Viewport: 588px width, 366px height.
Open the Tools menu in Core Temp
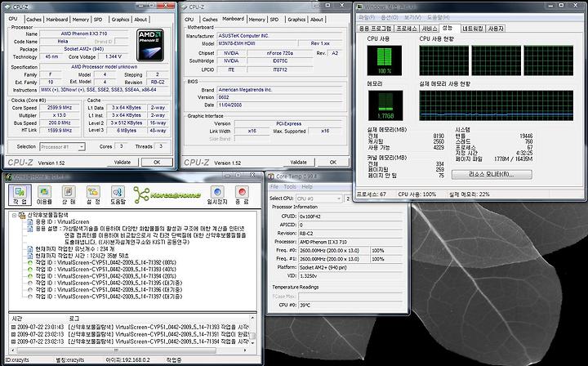(x=290, y=187)
